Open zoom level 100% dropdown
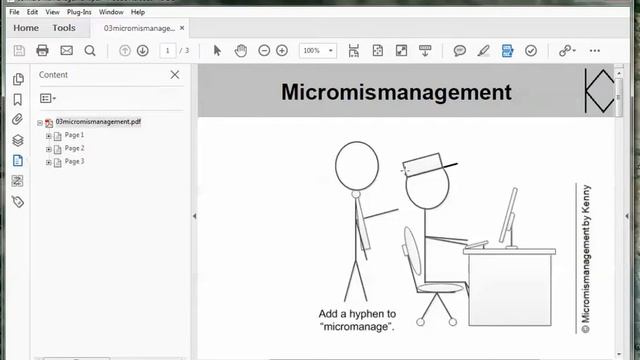The height and width of the screenshot is (360, 640). click(331, 51)
